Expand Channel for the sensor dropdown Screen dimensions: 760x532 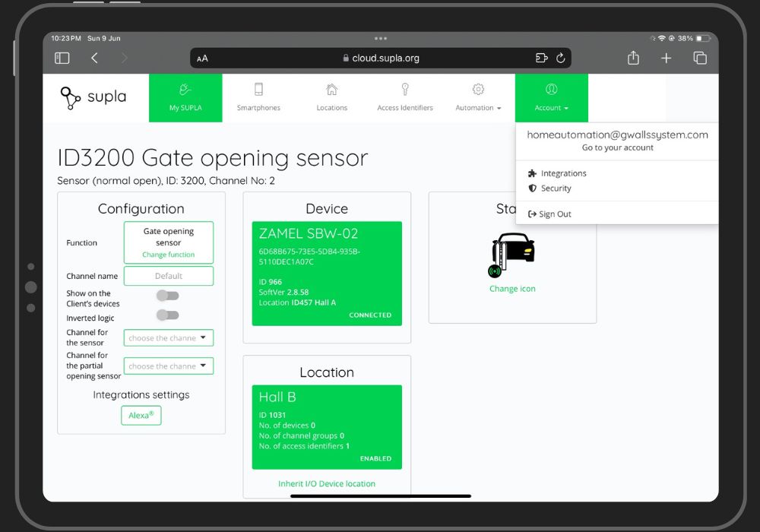coord(168,338)
